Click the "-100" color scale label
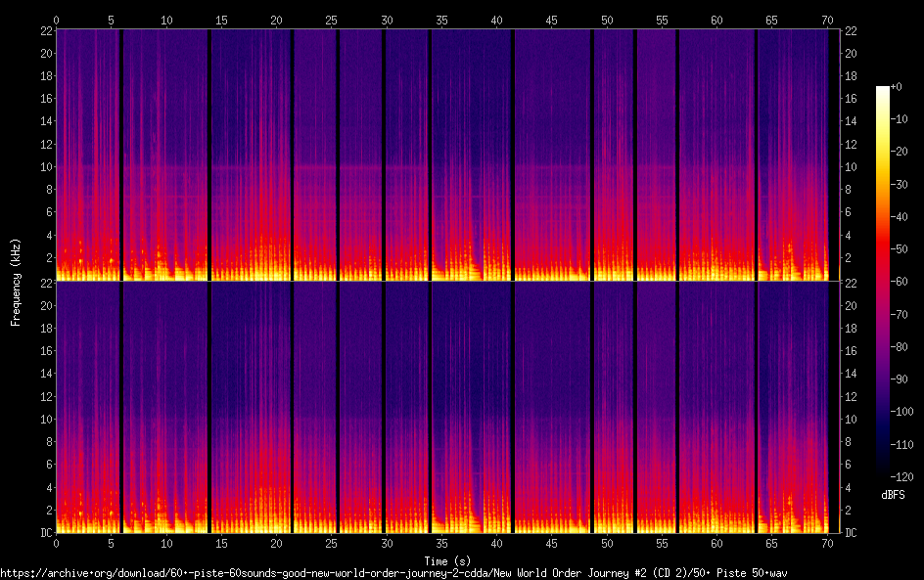 [x=901, y=412]
